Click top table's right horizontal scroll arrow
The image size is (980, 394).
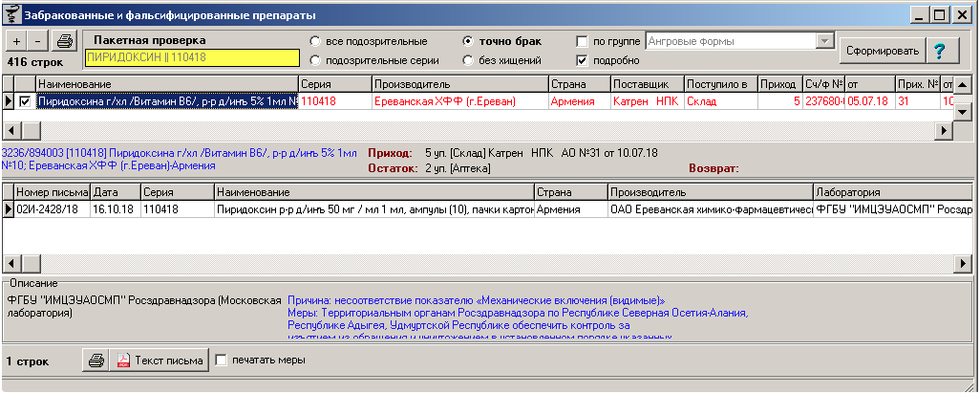tap(944, 131)
